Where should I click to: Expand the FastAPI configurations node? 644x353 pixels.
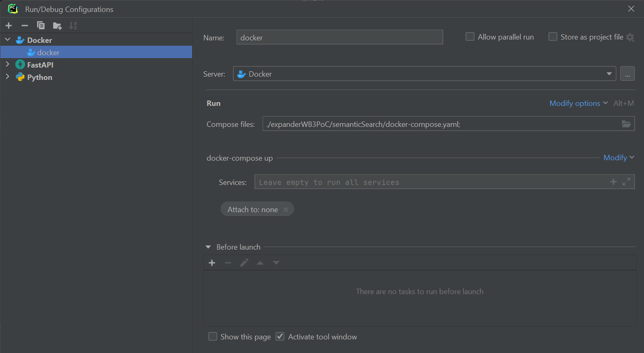pyautogui.click(x=7, y=64)
